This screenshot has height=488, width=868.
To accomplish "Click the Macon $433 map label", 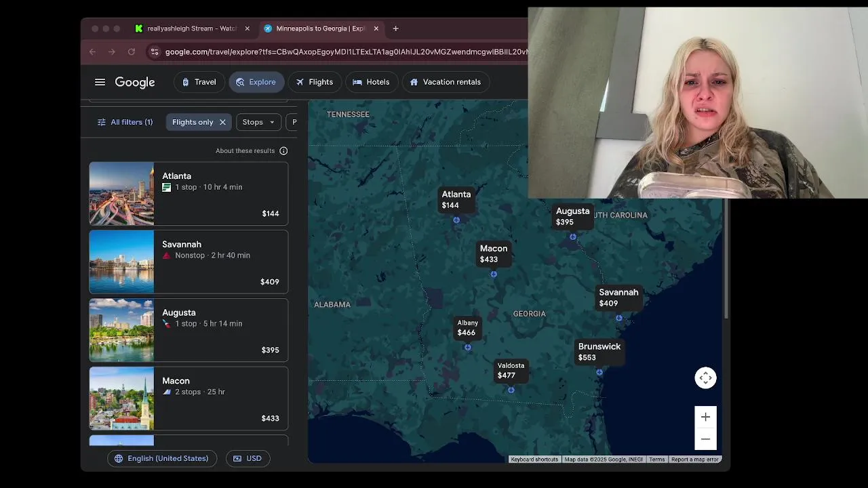I will coord(493,253).
